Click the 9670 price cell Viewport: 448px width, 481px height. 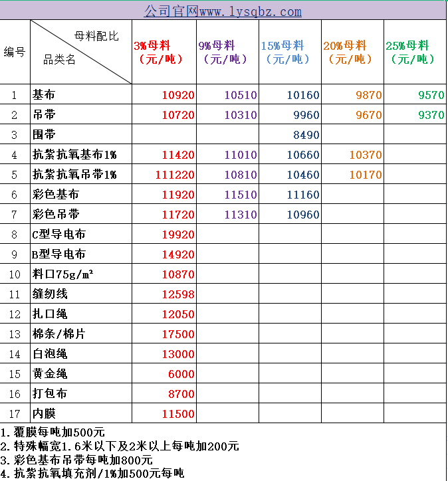[352, 114]
